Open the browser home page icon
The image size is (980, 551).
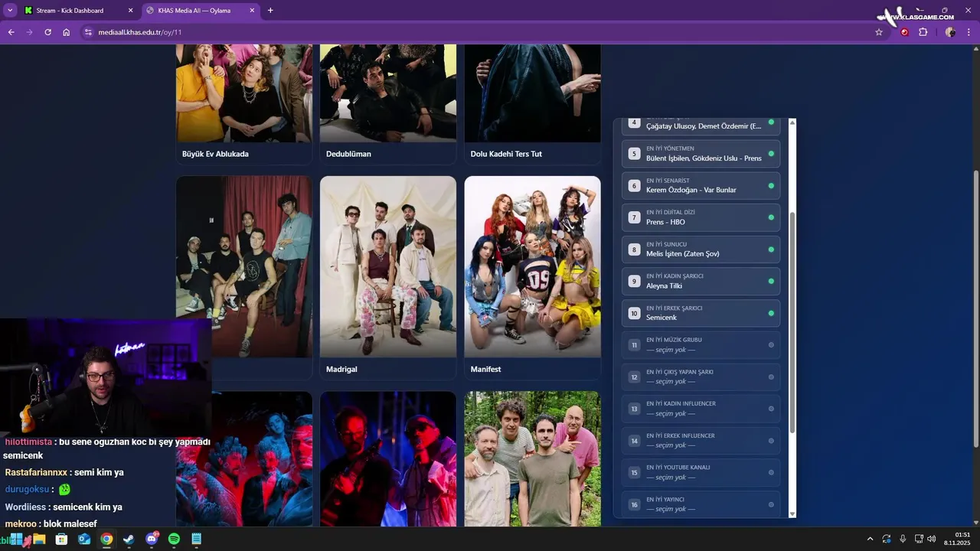click(67, 32)
